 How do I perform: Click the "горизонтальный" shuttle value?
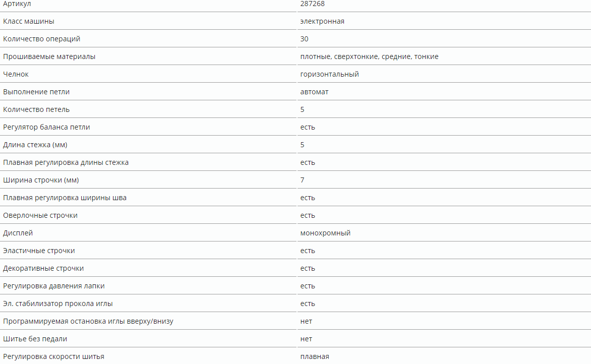[329, 74]
